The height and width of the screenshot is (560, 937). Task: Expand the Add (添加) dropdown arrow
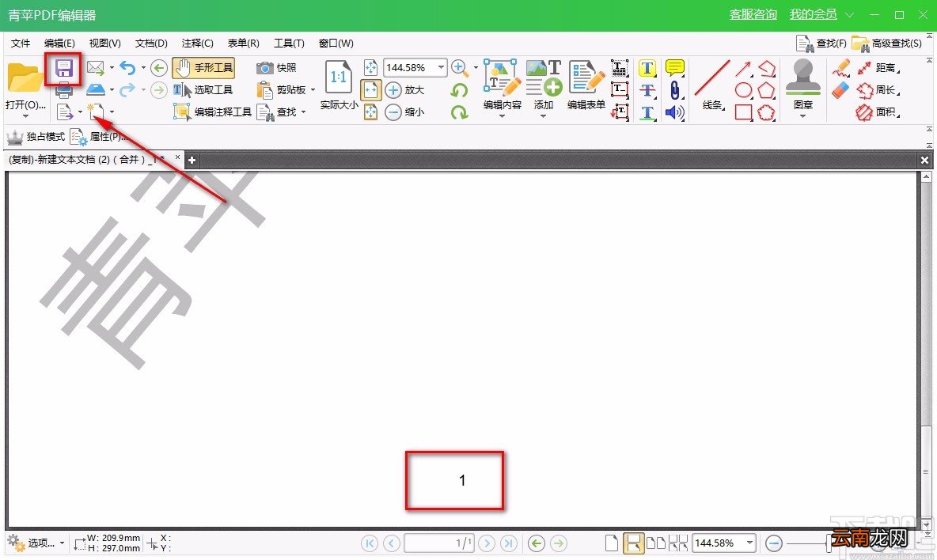543,115
